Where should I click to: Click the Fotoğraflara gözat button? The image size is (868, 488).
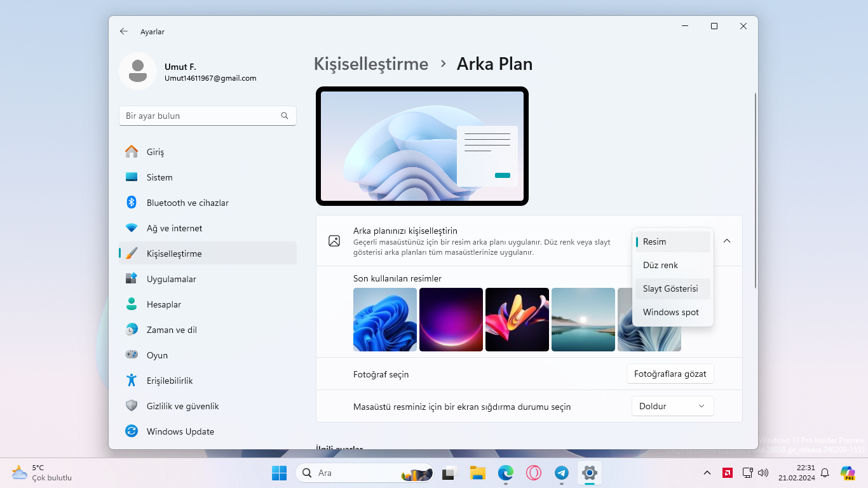pyautogui.click(x=670, y=374)
